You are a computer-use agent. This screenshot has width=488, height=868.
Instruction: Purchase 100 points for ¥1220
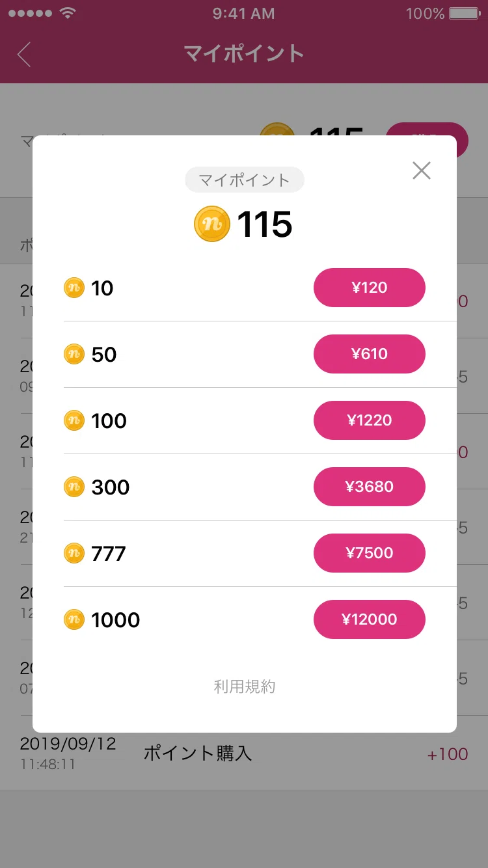(x=370, y=420)
